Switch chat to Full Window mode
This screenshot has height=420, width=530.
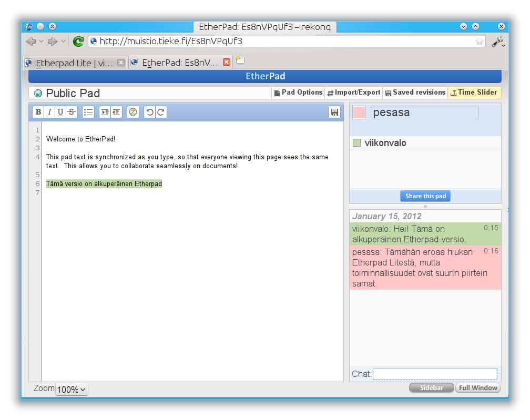coord(478,388)
